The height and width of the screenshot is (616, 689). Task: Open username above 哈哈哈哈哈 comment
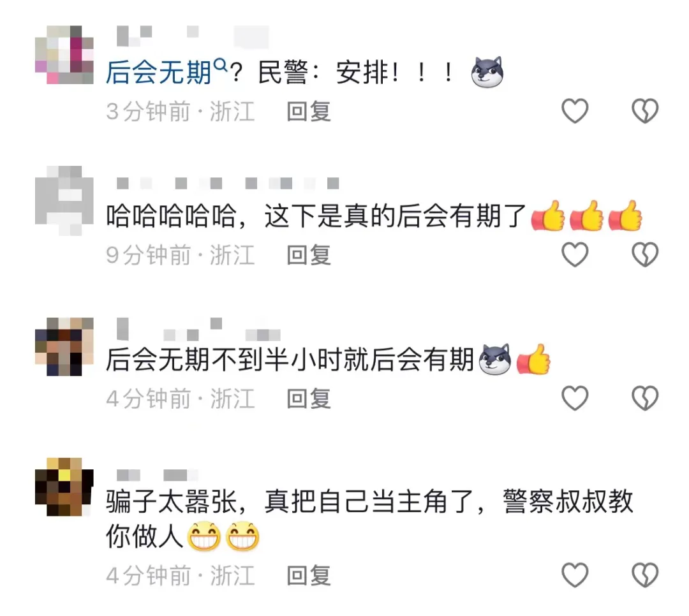pyautogui.click(x=228, y=183)
